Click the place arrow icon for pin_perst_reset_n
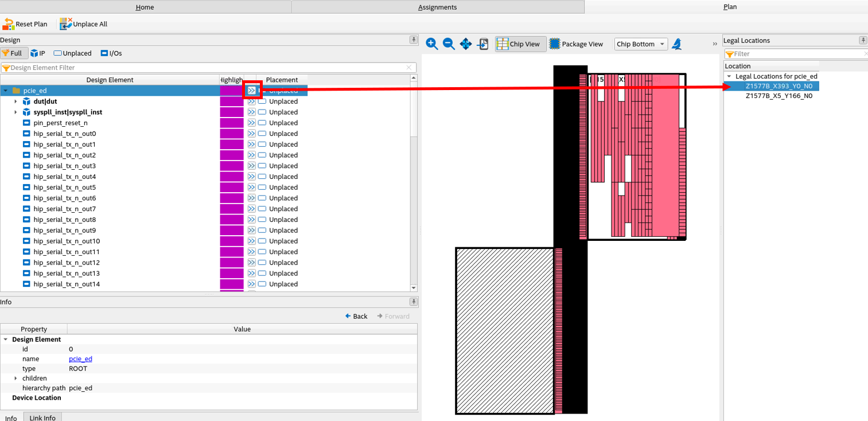The image size is (868, 421). coord(251,123)
